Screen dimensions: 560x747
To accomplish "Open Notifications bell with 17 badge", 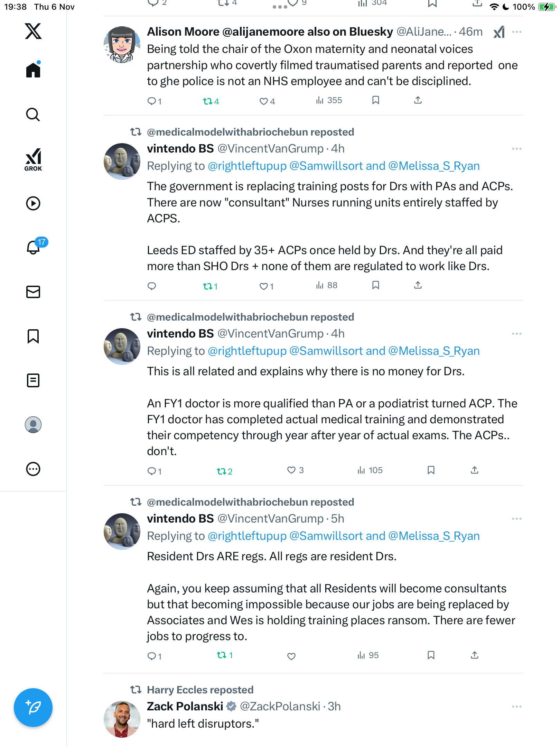I will [34, 247].
